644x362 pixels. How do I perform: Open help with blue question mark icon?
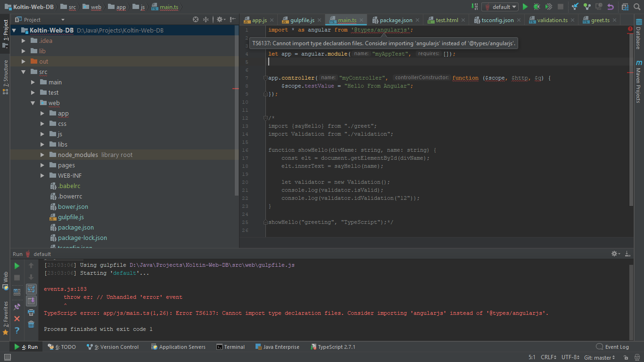tap(17, 330)
